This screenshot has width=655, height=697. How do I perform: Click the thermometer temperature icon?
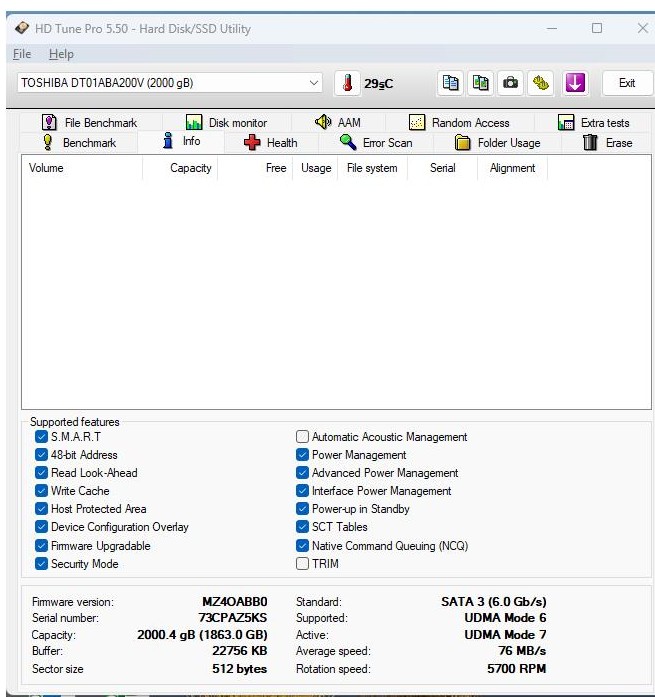pyautogui.click(x=348, y=83)
